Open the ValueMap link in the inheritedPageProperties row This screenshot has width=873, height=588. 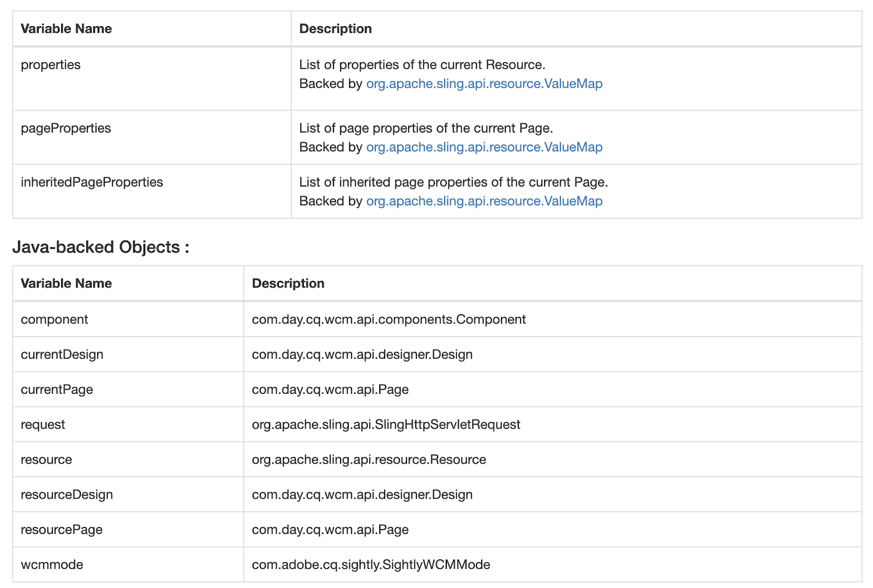pyautogui.click(x=484, y=201)
